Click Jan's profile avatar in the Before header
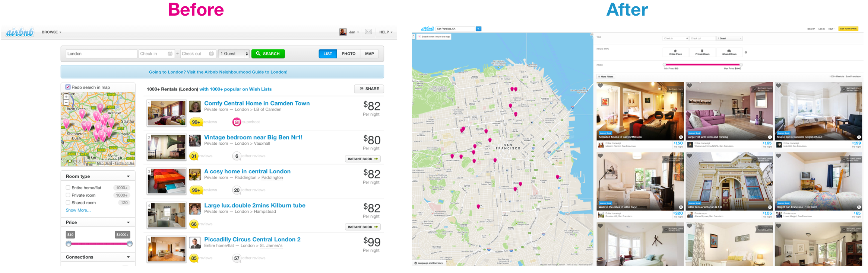868x273 pixels. pos(343,32)
